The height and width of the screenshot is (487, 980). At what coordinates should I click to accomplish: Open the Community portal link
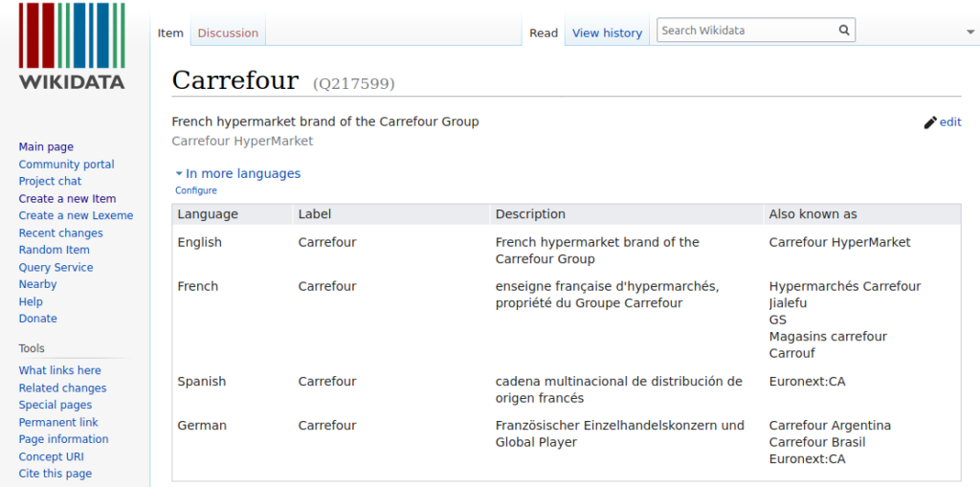pyautogui.click(x=66, y=165)
